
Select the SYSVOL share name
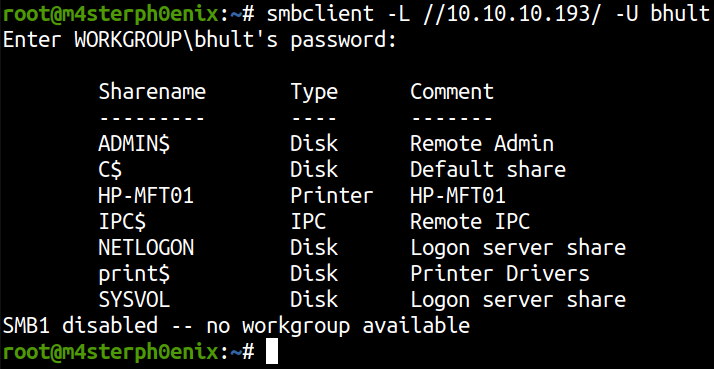134,300
